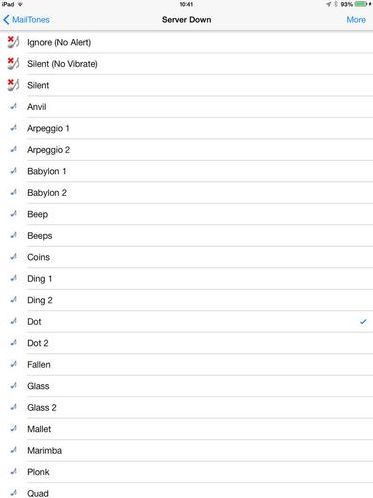Tap the crossed-out sound icon next to Silent (No Vibrate)

coord(13,64)
